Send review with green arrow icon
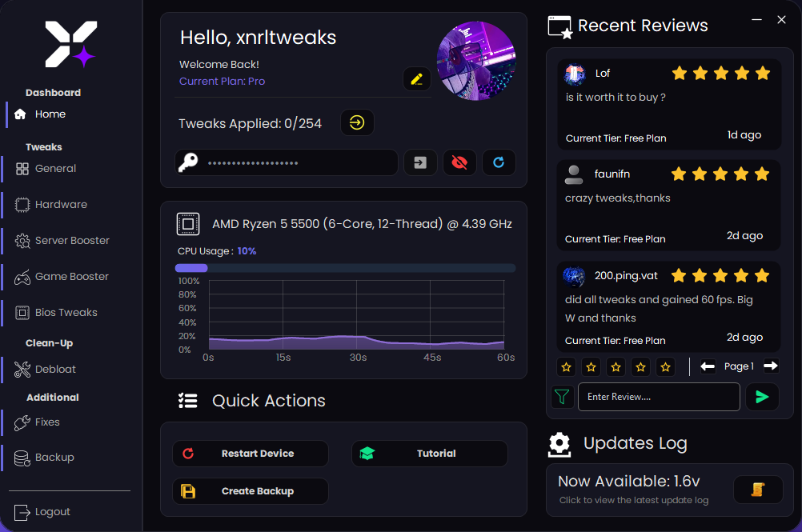The height and width of the screenshot is (532, 802). [x=762, y=397]
